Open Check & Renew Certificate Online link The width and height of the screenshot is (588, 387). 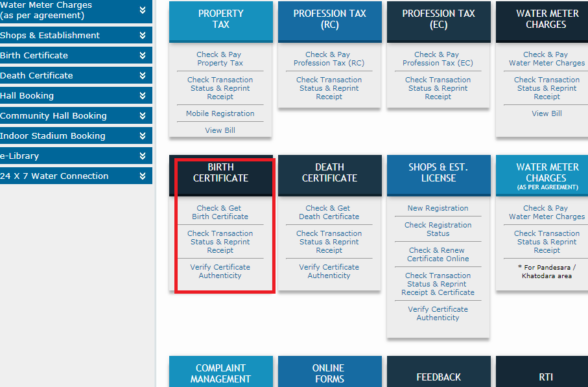point(438,255)
